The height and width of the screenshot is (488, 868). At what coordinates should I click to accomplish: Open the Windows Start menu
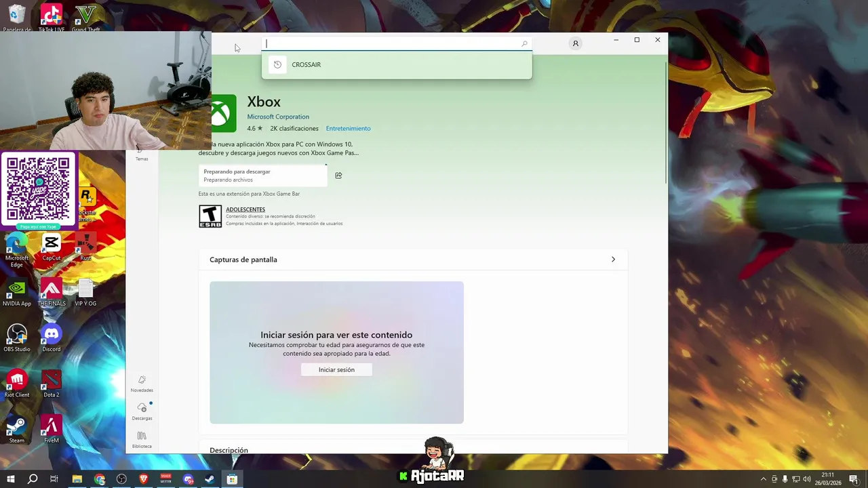pos(11,479)
